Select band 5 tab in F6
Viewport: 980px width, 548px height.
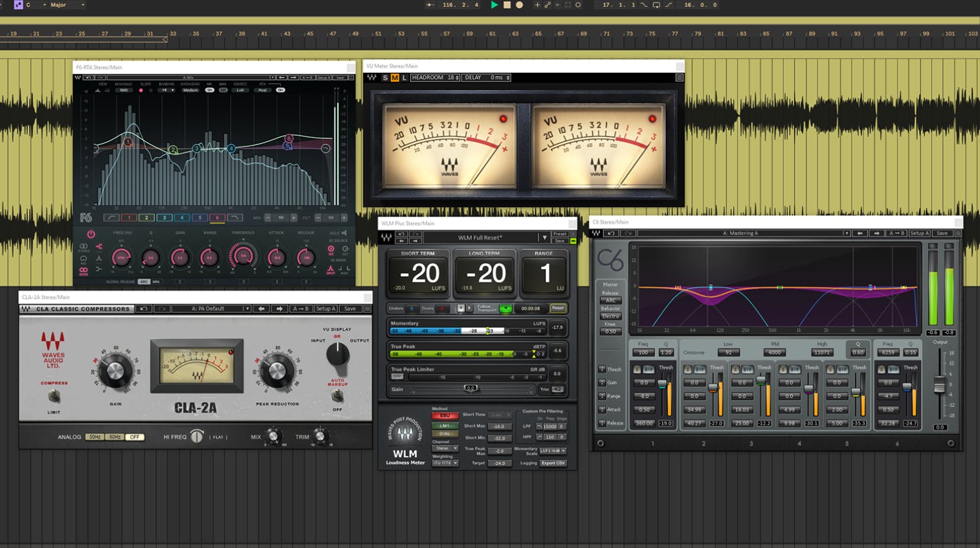point(199,217)
